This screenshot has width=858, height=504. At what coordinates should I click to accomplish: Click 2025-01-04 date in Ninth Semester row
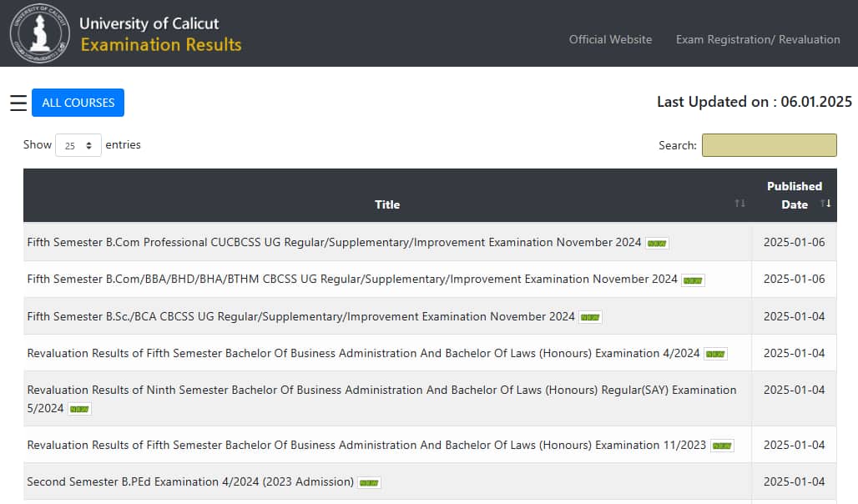click(x=794, y=390)
